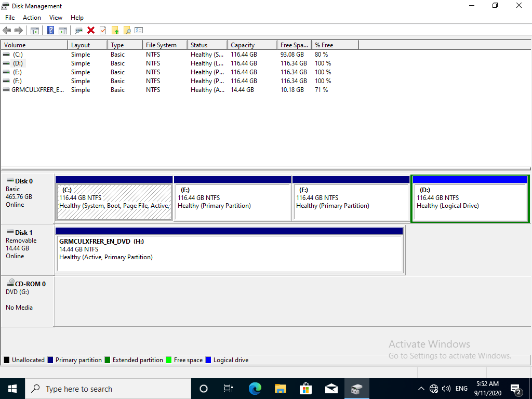The width and height of the screenshot is (532, 399).
Task: Open the Windows Start menu
Action: [x=12, y=389]
